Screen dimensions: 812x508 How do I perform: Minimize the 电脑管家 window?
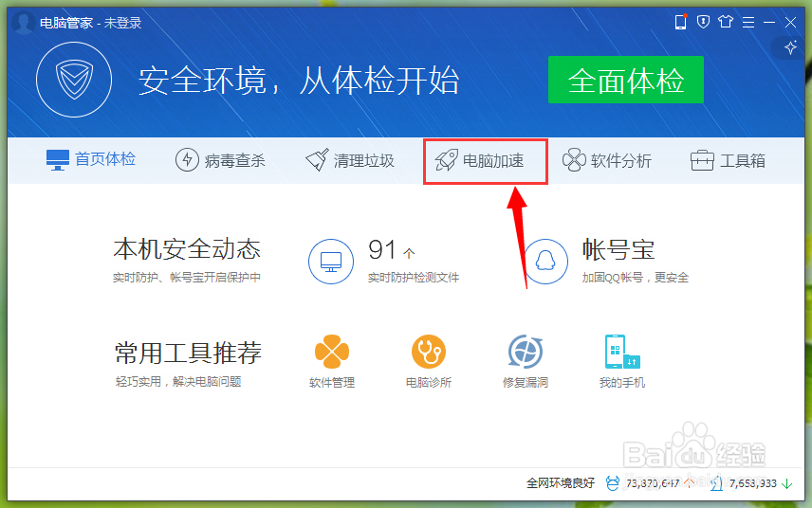(769, 22)
